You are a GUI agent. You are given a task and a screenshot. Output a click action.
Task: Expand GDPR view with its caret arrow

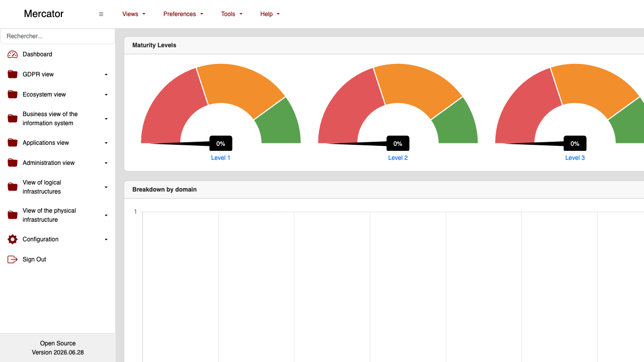click(x=106, y=74)
